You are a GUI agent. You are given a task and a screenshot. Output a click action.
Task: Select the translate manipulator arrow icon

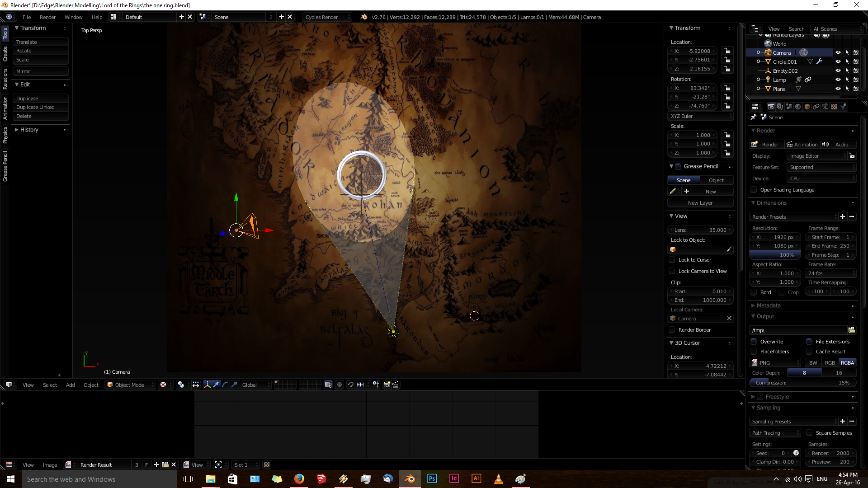tap(216, 385)
